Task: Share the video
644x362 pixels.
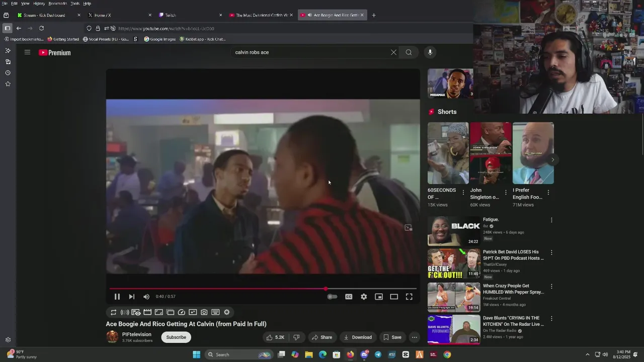Action: 321,337
